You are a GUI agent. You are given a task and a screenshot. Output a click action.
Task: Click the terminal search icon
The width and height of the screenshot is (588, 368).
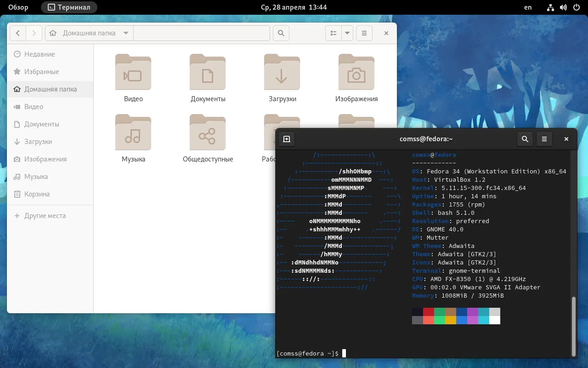point(525,139)
